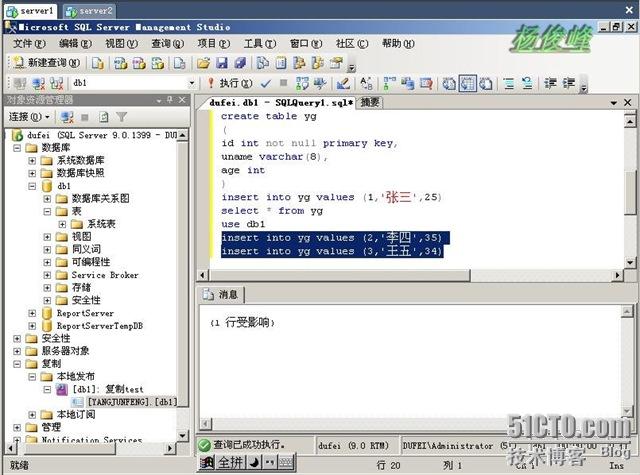Toggle SQLCMD Mode icon
The width and height of the screenshot is (640, 475).
click(426, 83)
